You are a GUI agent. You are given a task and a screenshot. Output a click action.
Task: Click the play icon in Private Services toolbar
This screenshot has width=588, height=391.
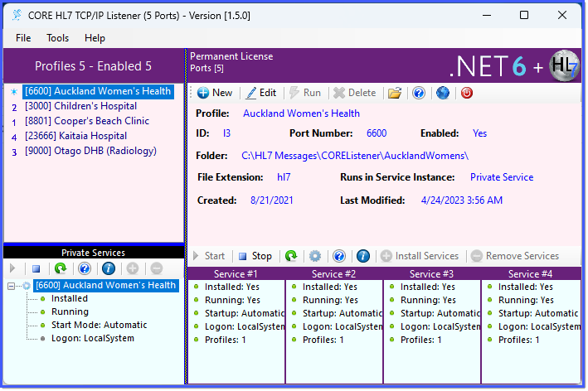pyautogui.click(x=12, y=268)
